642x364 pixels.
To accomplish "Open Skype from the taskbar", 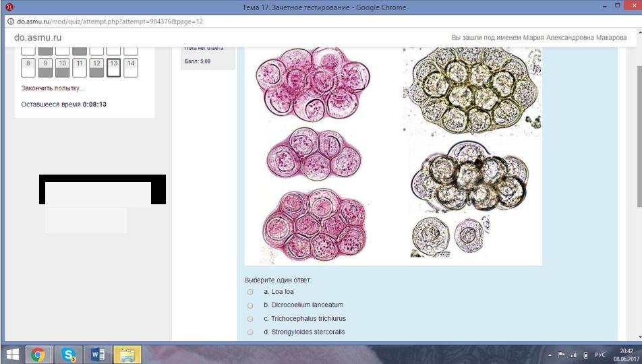I will click(68, 355).
